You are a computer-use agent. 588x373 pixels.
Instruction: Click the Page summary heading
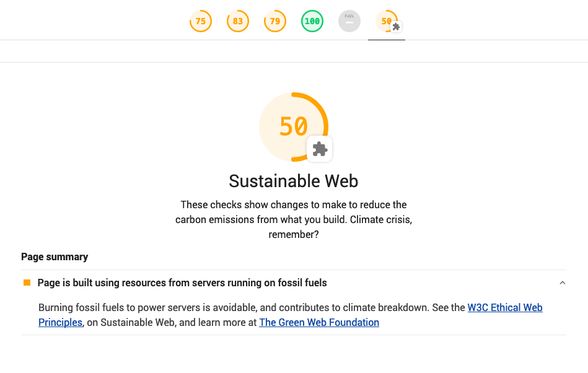55,257
